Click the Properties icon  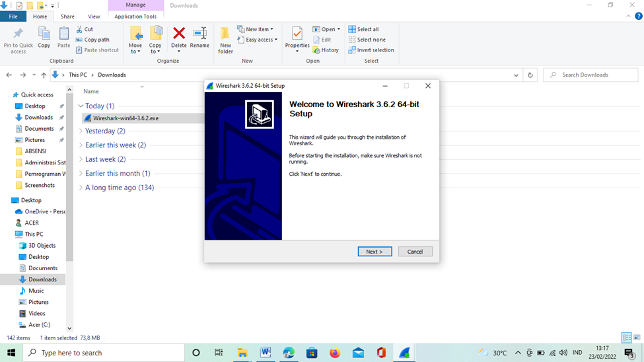[x=297, y=33]
